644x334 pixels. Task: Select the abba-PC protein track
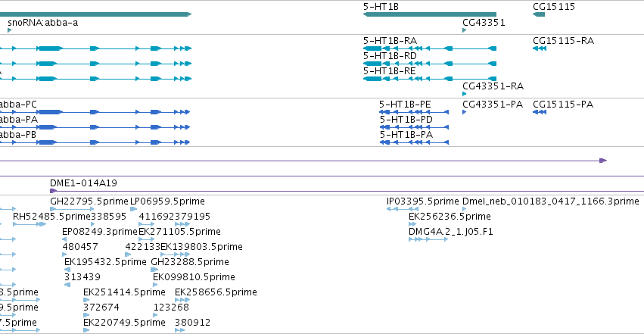[95, 112]
